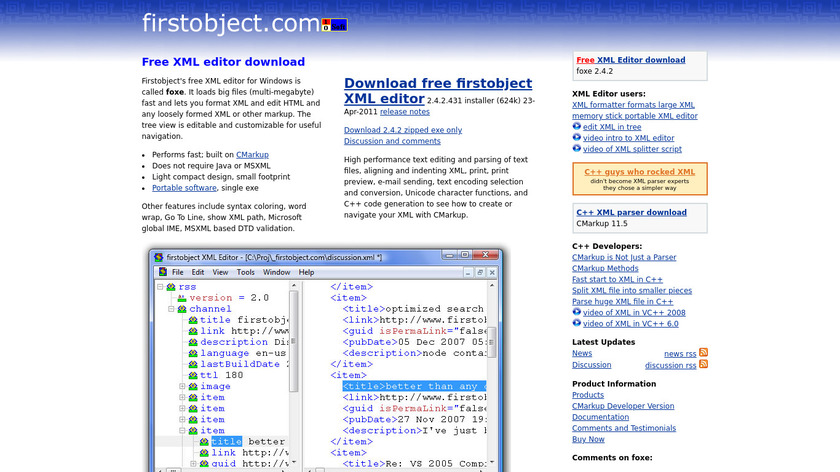Click Download free firstobject XML editor link

[x=438, y=91]
